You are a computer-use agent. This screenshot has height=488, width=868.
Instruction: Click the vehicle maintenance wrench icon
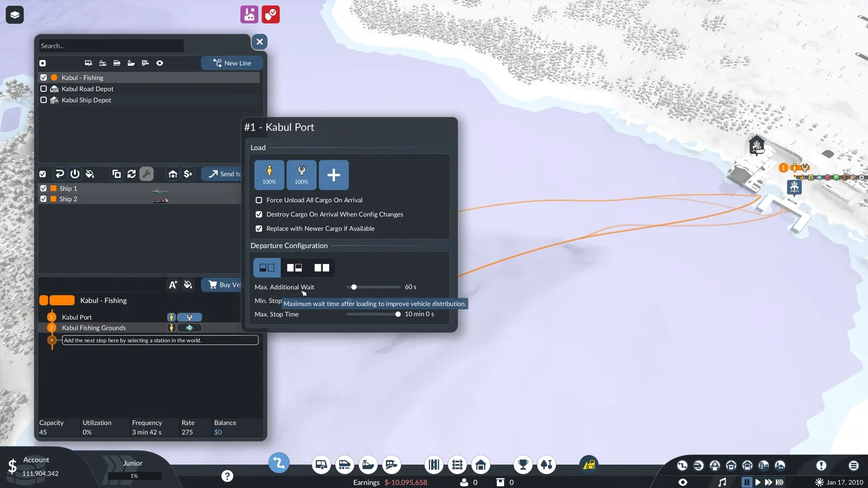point(146,174)
